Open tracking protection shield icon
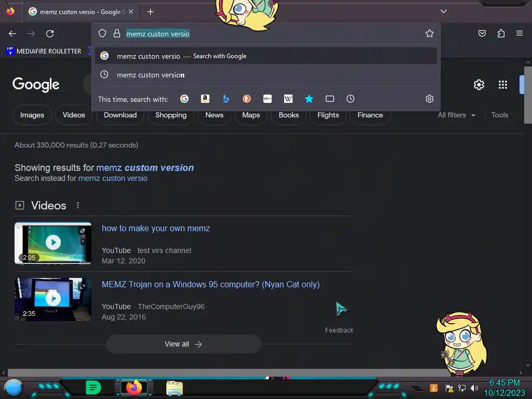The height and width of the screenshot is (399, 532). [102, 33]
